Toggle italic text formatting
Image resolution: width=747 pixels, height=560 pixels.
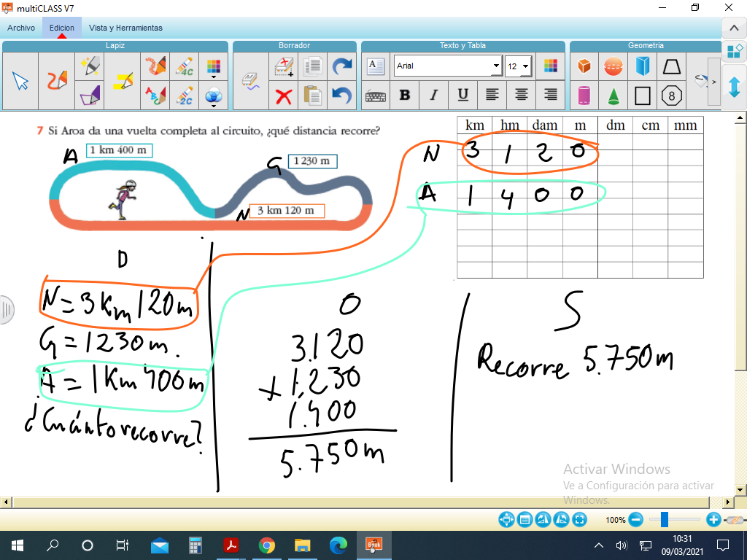point(433,96)
